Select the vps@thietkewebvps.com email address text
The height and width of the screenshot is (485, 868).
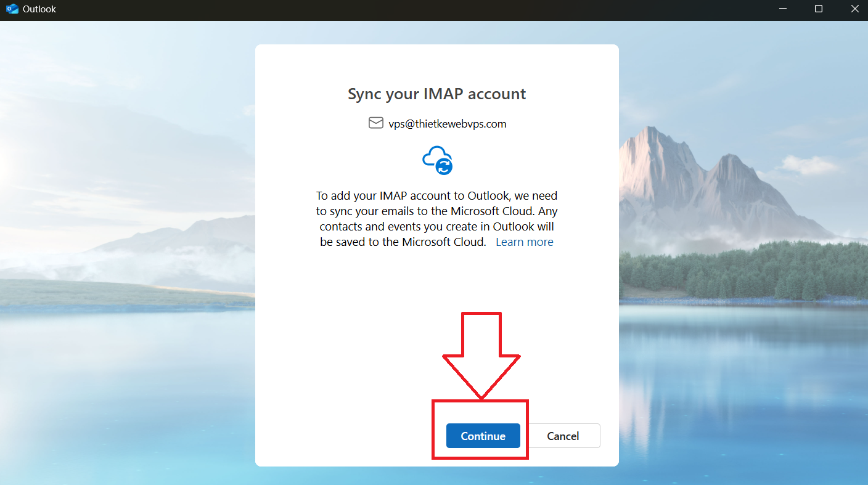tap(448, 124)
